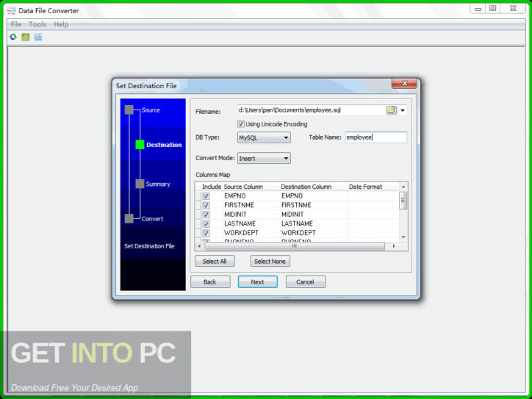
Task: Uncheck the Include box for LASTNAME
Action: 206,223
